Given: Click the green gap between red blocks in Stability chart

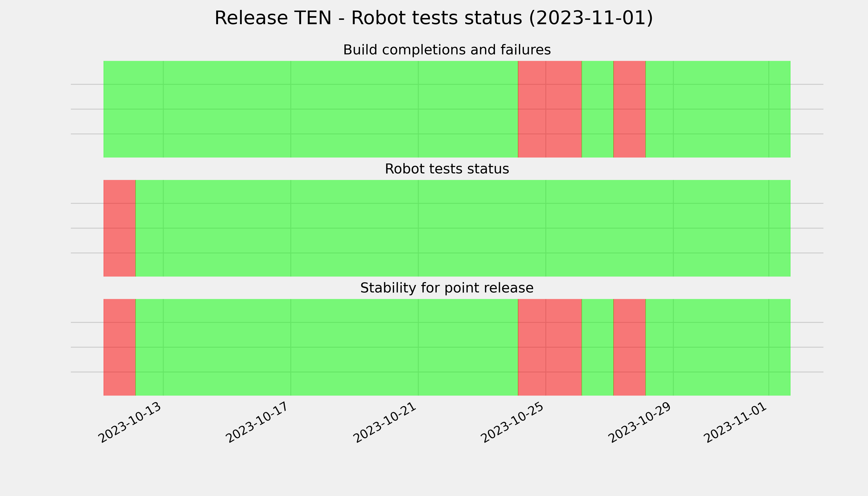Looking at the screenshot, I should (x=597, y=347).
